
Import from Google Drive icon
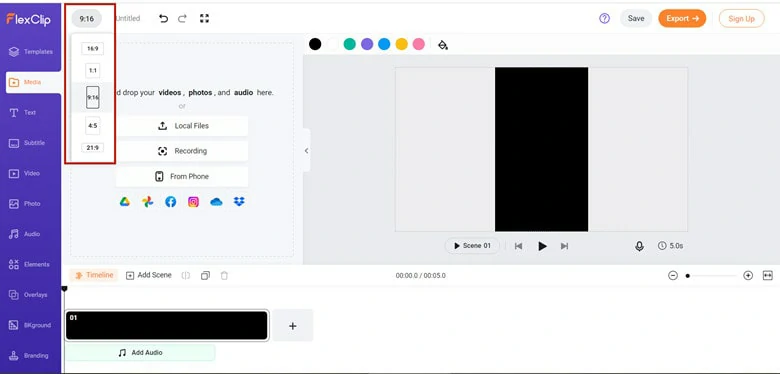pos(124,201)
